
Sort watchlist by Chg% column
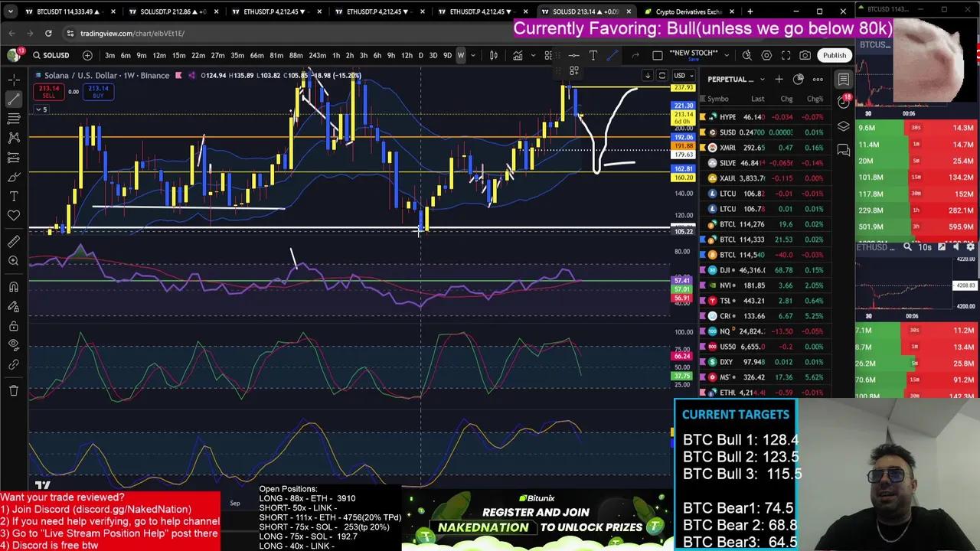click(815, 99)
